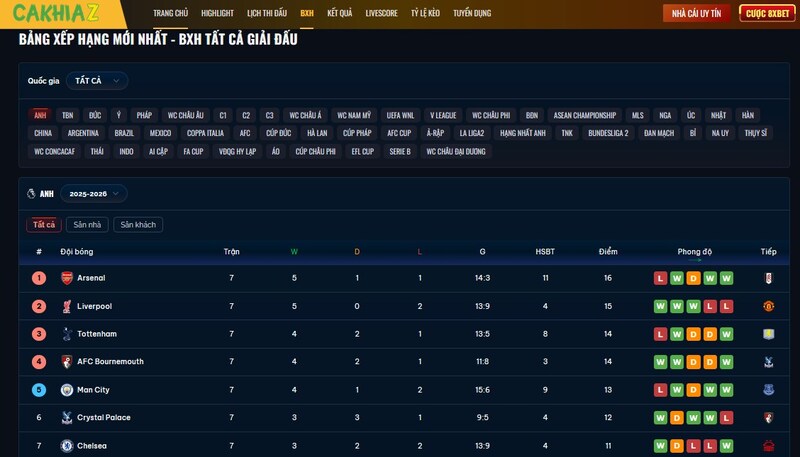Open the Quốc gia TẤT CẢ dropdown
800x457 pixels.
pos(98,80)
